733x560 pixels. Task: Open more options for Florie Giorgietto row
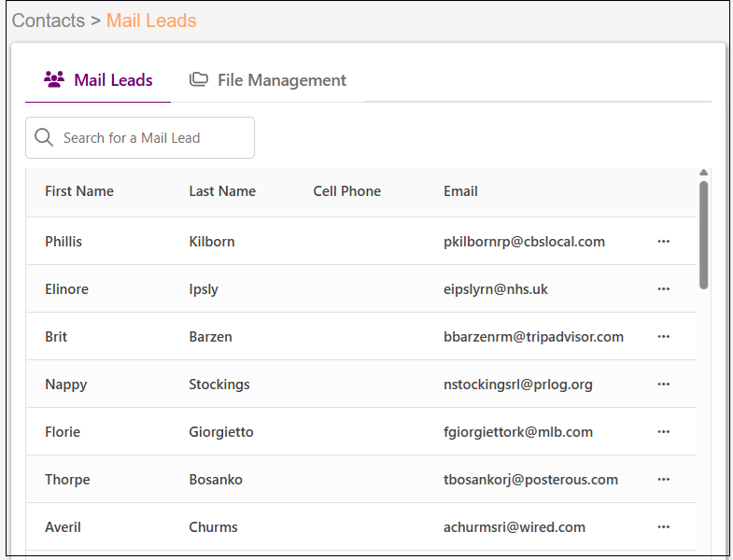(x=663, y=432)
